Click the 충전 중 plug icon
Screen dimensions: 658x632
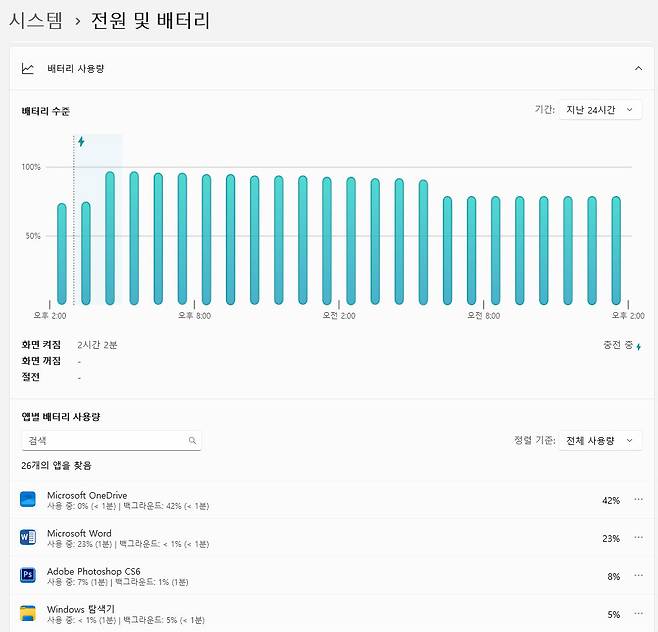[639, 346]
